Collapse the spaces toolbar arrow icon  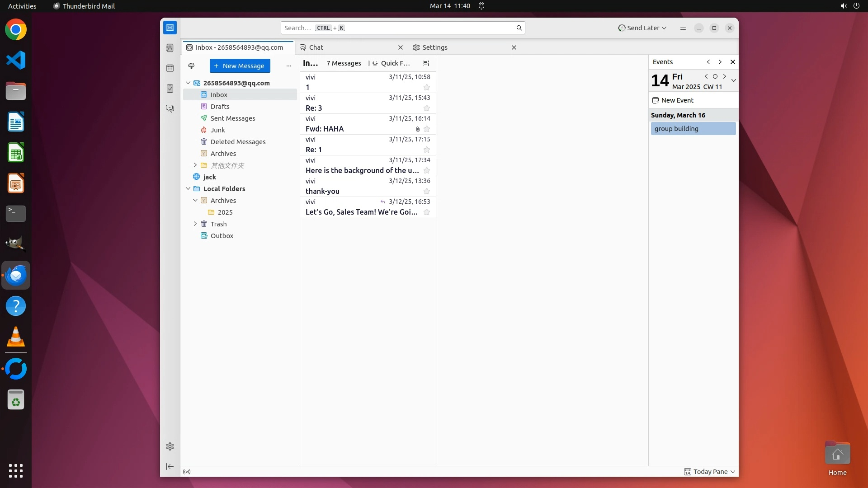point(170,466)
